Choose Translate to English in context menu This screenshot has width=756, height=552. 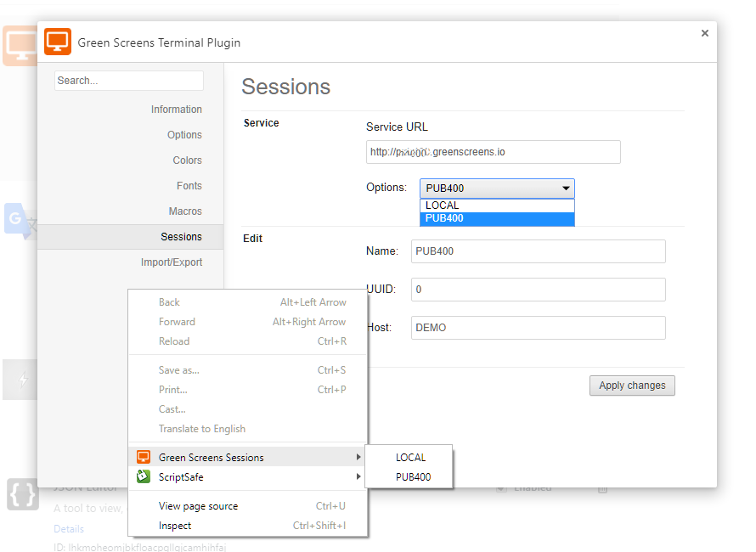248,429
